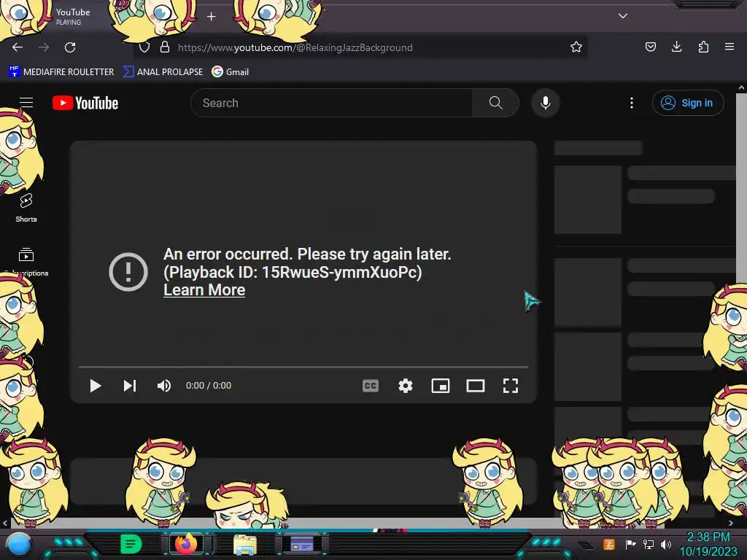The height and width of the screenshot is (560, 747).
Task: Open the purple window app on taskbar
Action: click(x=301, y=544)
